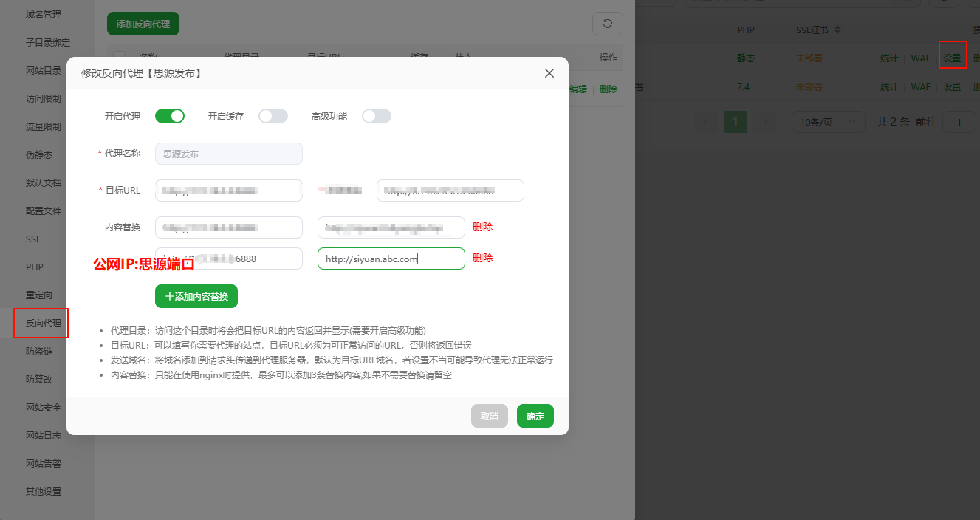The width and height of the screenshot is (980, 520).
Task: Enable the 开启缓存 switch
Action: [x=273, y=116]
